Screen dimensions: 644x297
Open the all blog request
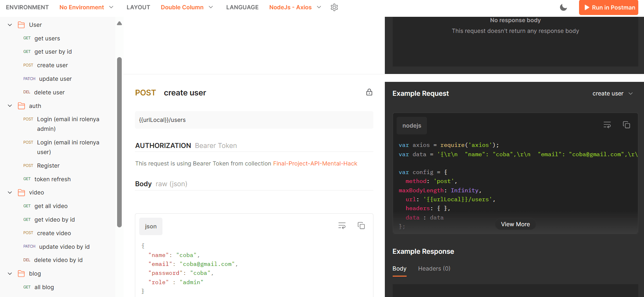[44, 287]
